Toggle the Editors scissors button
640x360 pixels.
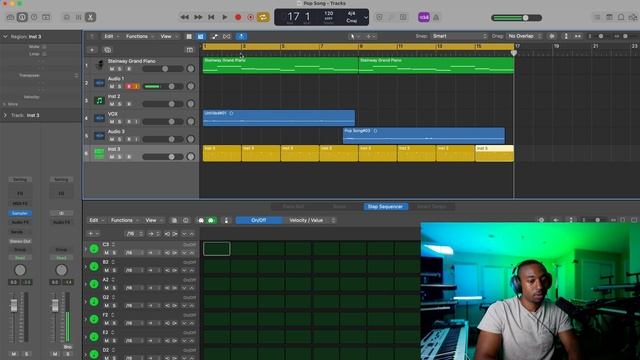[91, 17]
